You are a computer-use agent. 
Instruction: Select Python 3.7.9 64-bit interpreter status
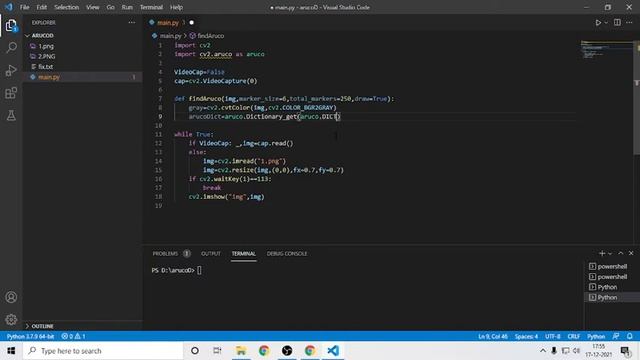31,336
